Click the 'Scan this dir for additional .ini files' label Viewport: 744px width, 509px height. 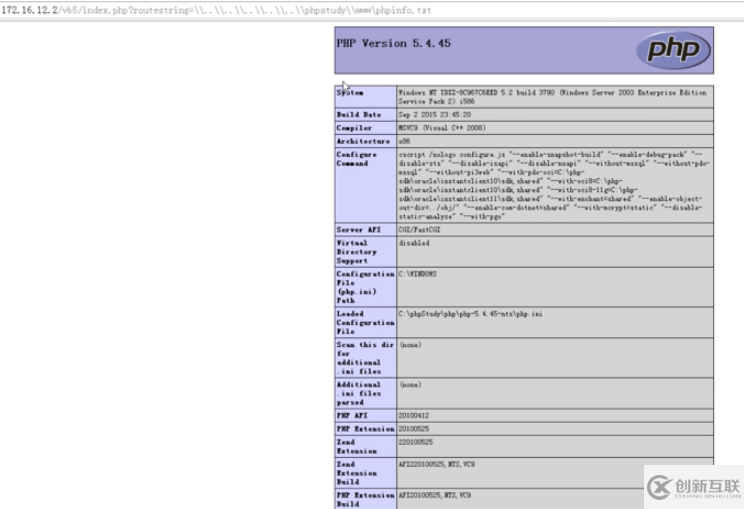click(x=365, y=358)
